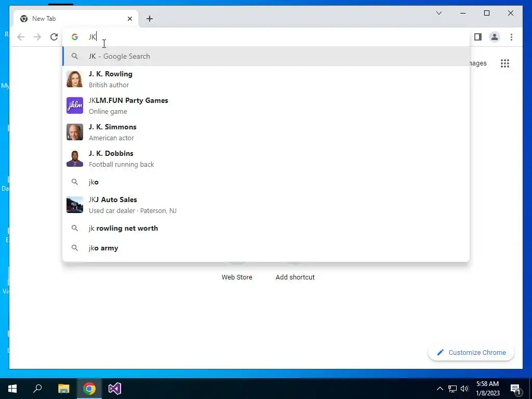This screenshot has height=399, width=532.
Task: Open the notification center icon
Action: tap(515, 389)
